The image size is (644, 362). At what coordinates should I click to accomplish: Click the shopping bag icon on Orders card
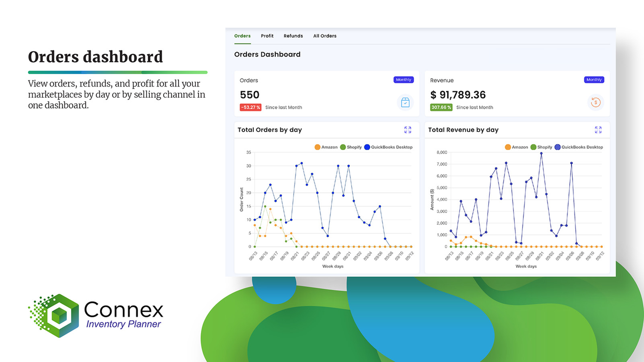point(405,103)
